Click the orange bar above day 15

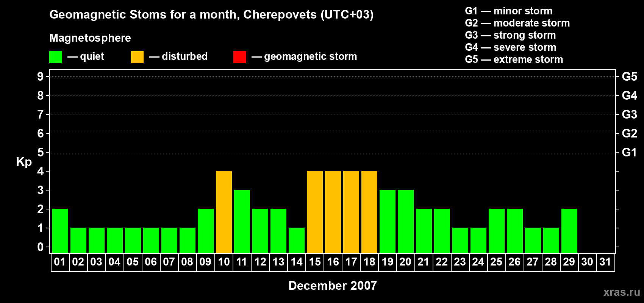[315, 212]
